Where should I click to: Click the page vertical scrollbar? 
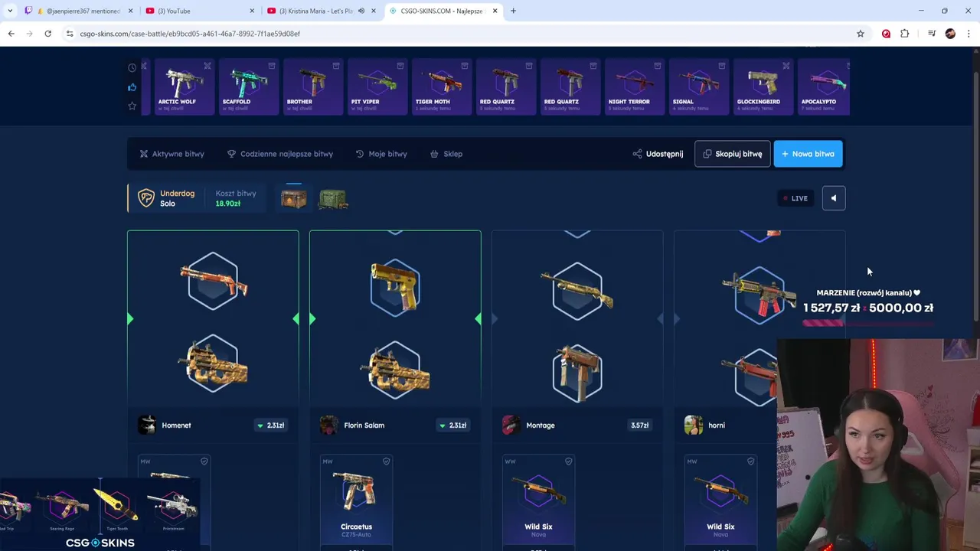click(x=976, y=195)
